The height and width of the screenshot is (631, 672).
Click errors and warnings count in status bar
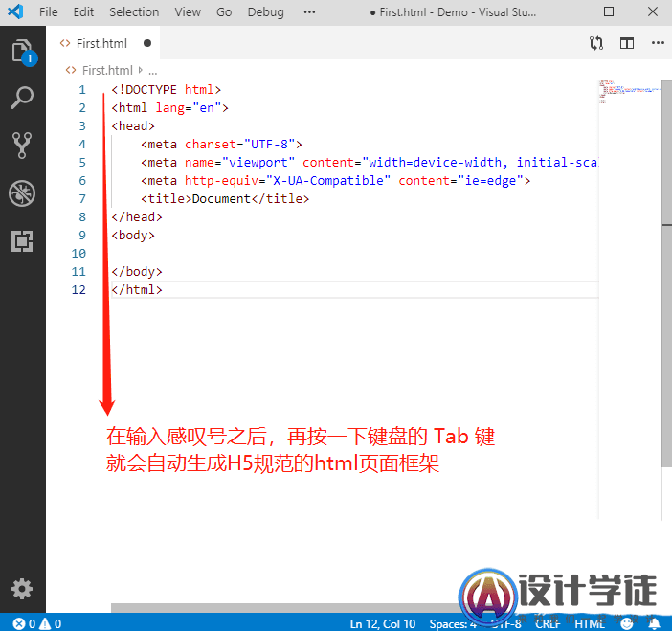pyautogui.click(x=36, y=623)
